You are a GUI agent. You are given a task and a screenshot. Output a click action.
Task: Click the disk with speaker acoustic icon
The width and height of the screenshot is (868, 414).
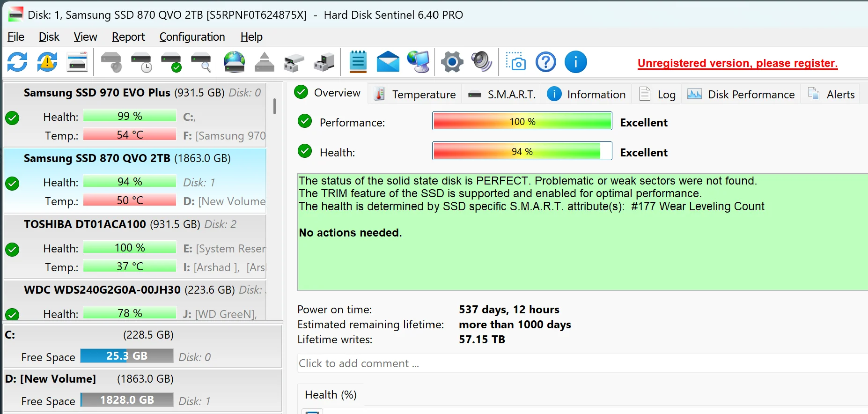pos(111,62)
